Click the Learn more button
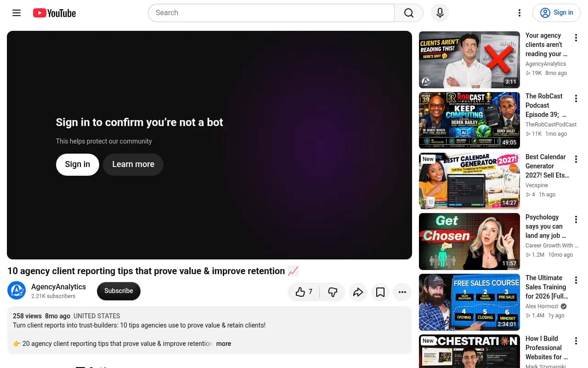Viewport: 588px width, 368px height. click(133, 164)
